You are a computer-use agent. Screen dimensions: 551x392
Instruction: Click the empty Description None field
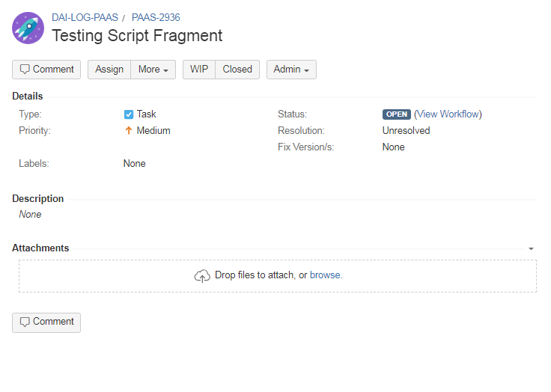tap(30, 214)
